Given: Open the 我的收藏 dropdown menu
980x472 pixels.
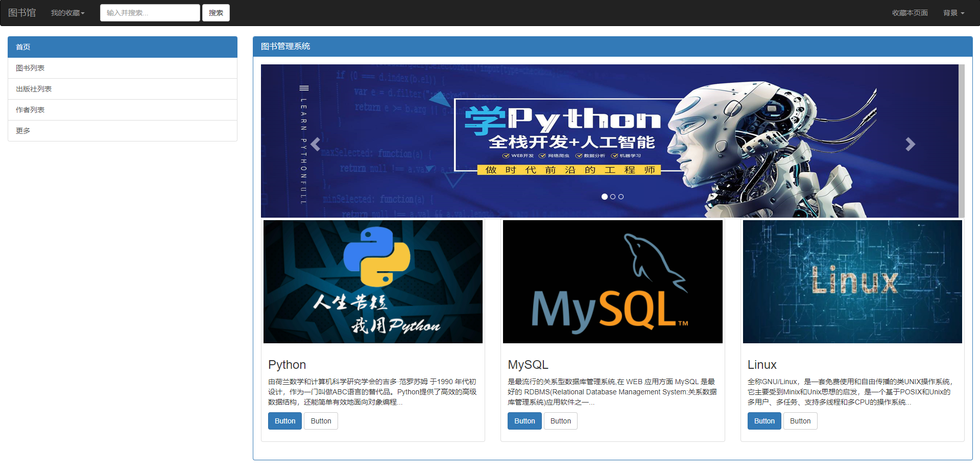Looking at the screenshot, I should 68,13.
